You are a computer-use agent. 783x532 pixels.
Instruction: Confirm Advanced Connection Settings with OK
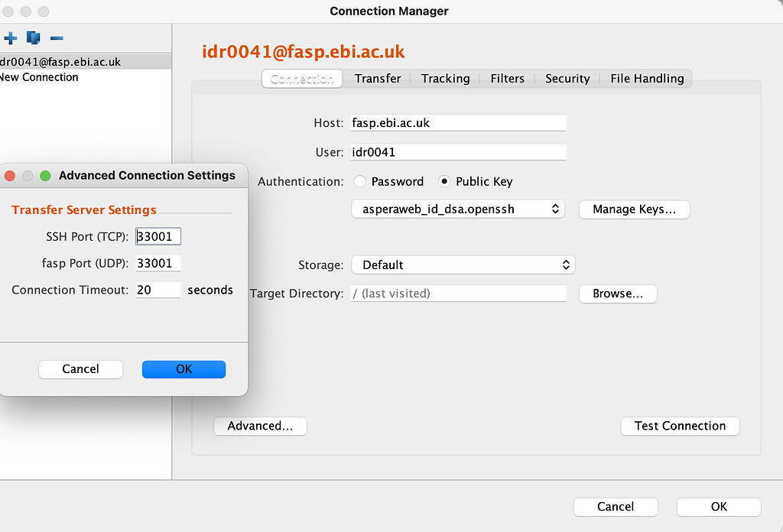tap(184, 369)
